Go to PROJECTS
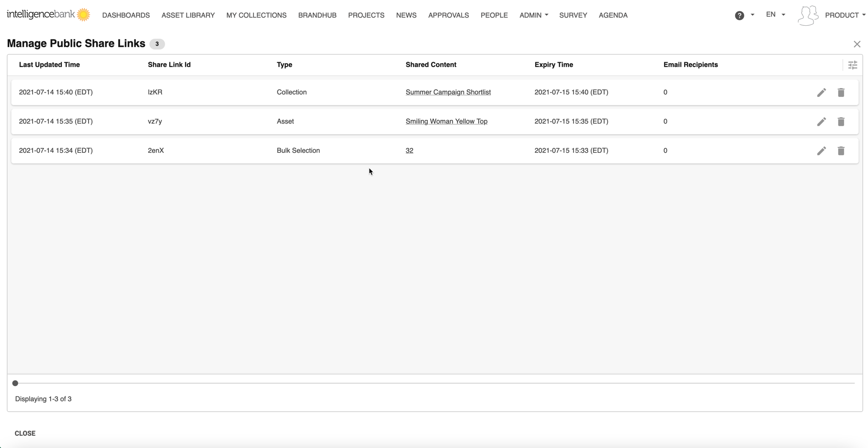 tap(366, 15)
